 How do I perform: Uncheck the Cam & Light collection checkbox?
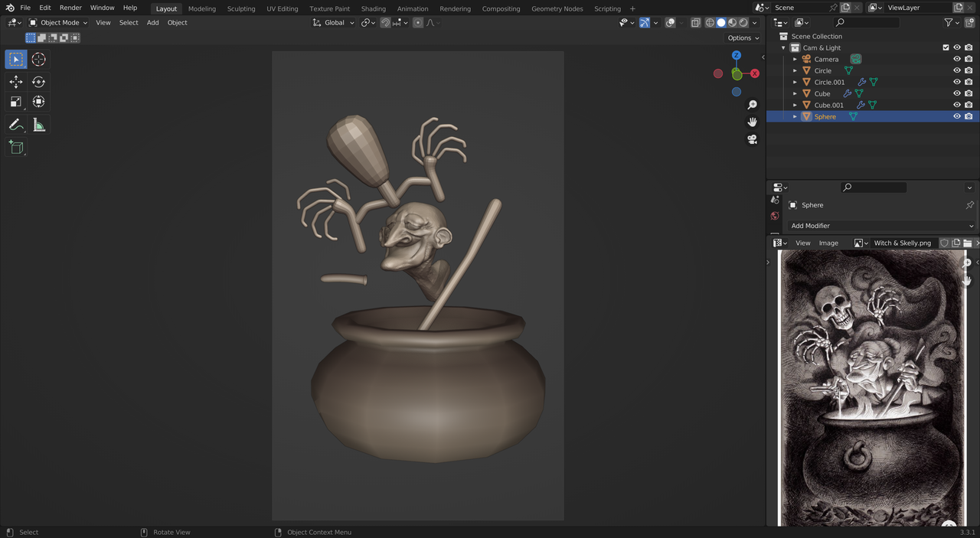(946, 47)
